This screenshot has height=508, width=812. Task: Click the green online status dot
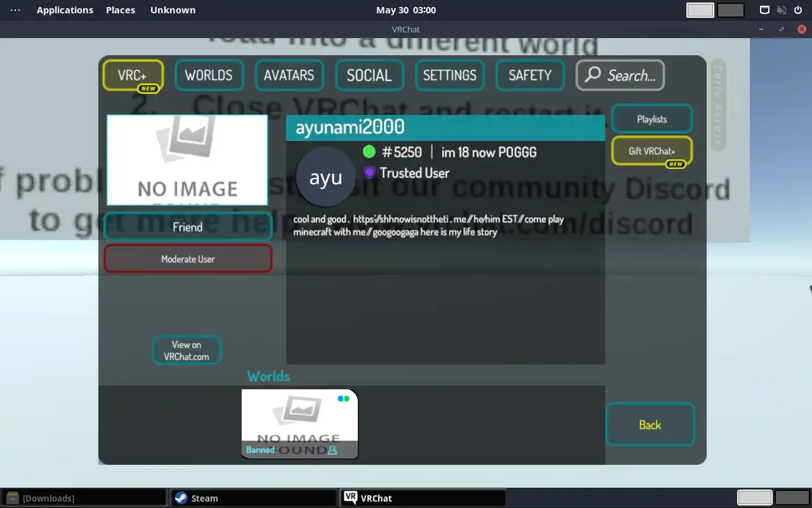coord(369,152)
